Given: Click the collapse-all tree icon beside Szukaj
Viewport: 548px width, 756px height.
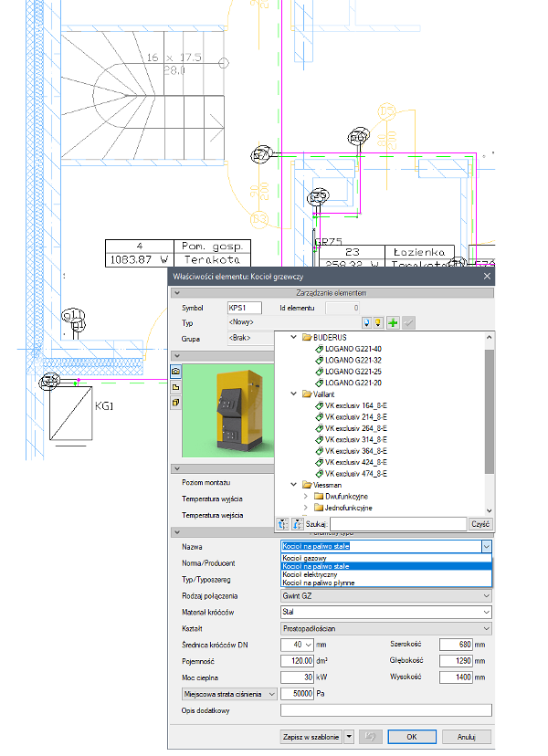Looking at the screenshot, I should (x=298, y=523).
